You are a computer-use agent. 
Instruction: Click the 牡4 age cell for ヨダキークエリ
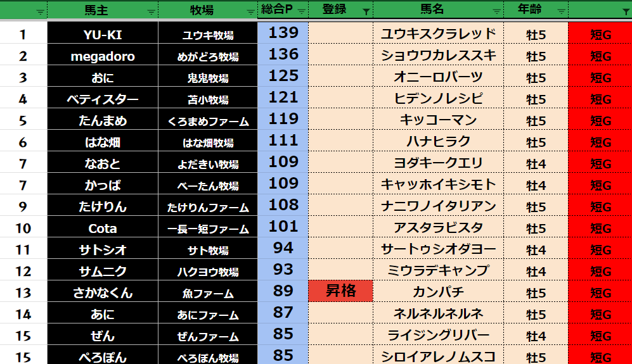point(536,163)
